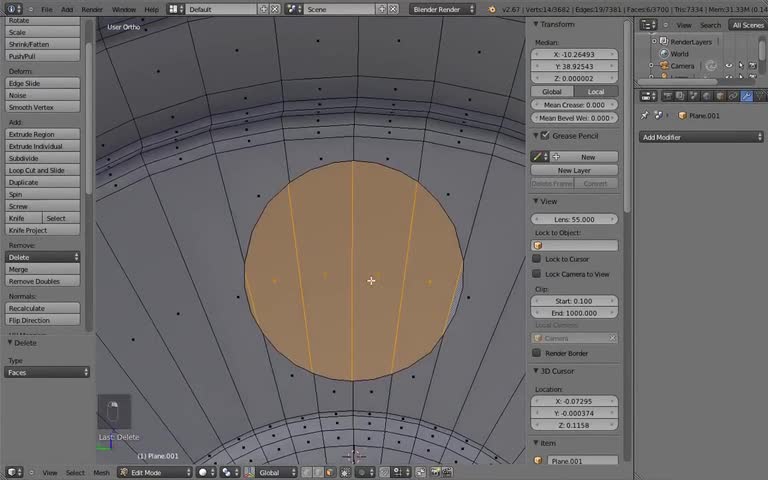Screen dimensions: 768x480
Task: Open 3D View editor type selector
Action: [x=14, y=472]
